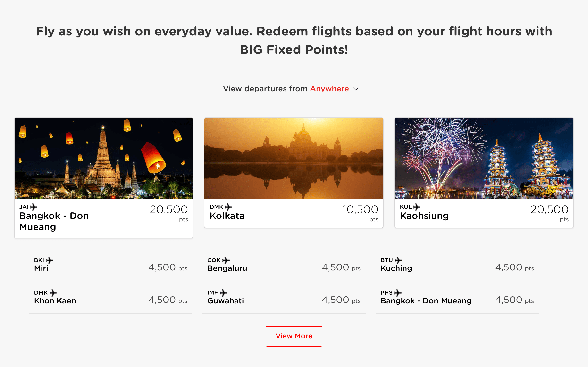The height and width of the screenshot is (367, 588).
Task: Expand the chevron next to Anywhere
Action: click(356, 89)
